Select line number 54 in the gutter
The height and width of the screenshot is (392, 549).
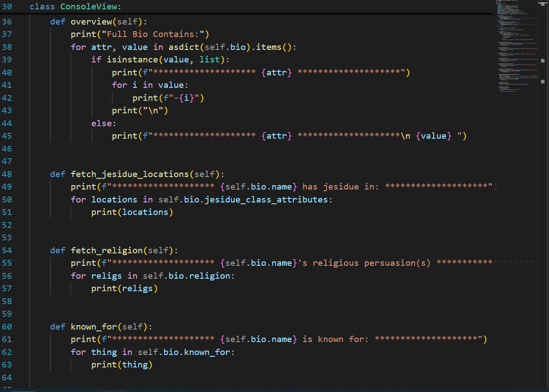[7, 250]
